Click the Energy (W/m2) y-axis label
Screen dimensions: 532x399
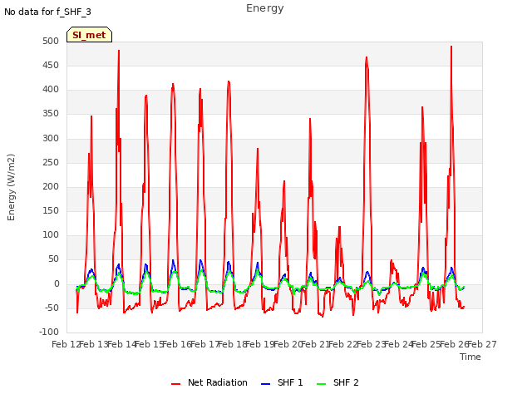[11, 187]
